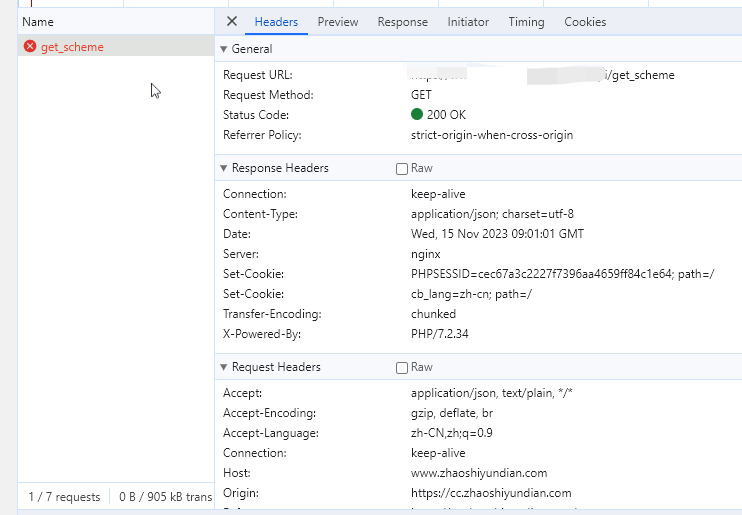Click the Date value Wed, 15 Nov 2023
742x515 pixels.
[x=497, y=234]
